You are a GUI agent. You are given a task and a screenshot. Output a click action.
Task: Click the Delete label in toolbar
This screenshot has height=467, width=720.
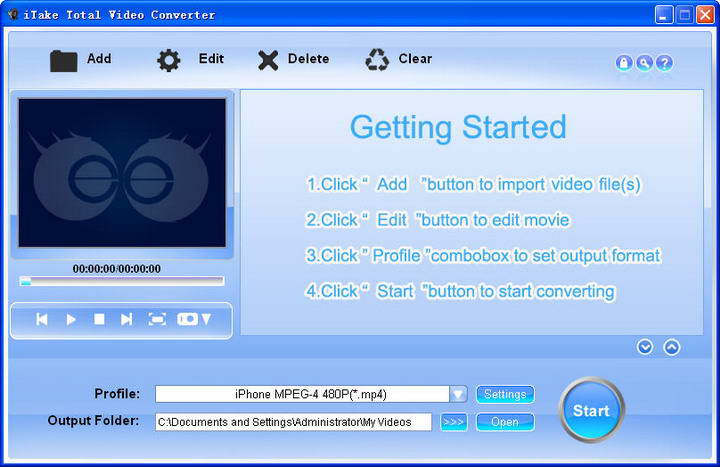coord(308,59)
